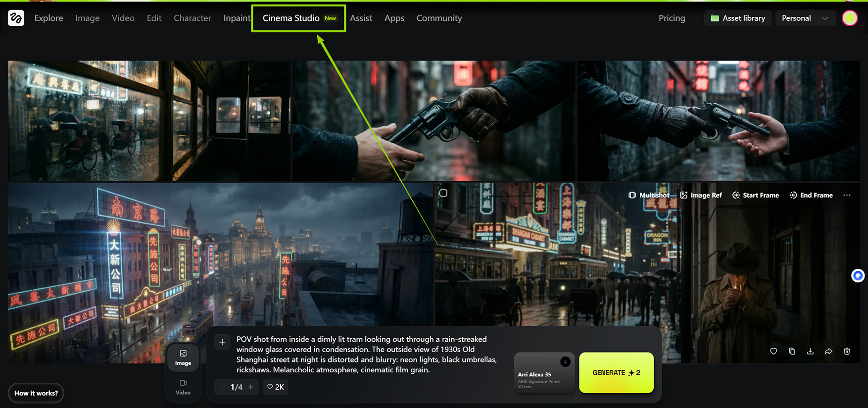Click the How it works? button
Viewport: 868px width, 408px height.
click(36, 393)
